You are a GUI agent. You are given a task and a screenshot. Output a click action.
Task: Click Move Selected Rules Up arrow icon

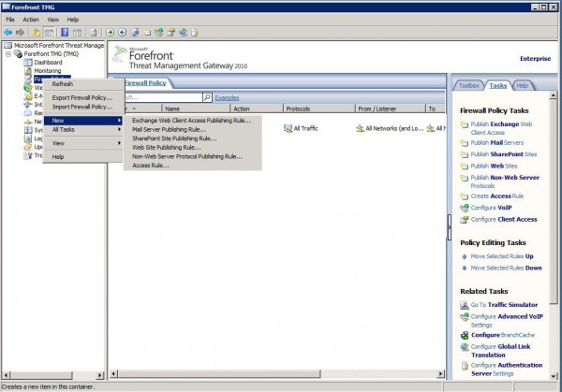[x=465, y=255]
